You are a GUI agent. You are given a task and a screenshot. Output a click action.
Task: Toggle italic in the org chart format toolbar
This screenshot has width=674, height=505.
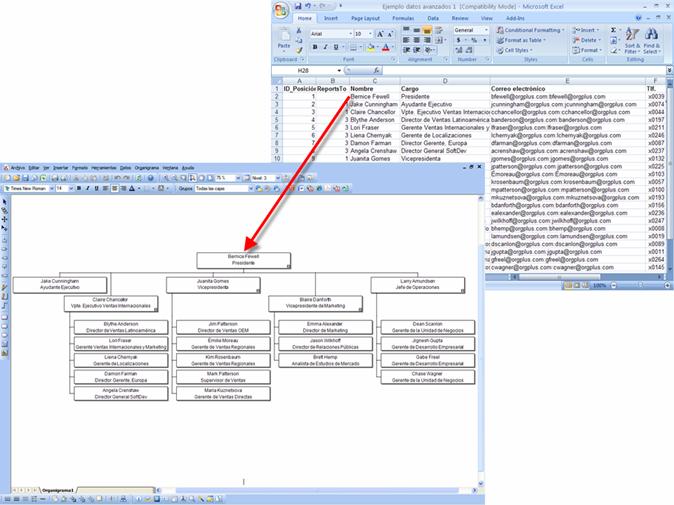coord(87,189)
